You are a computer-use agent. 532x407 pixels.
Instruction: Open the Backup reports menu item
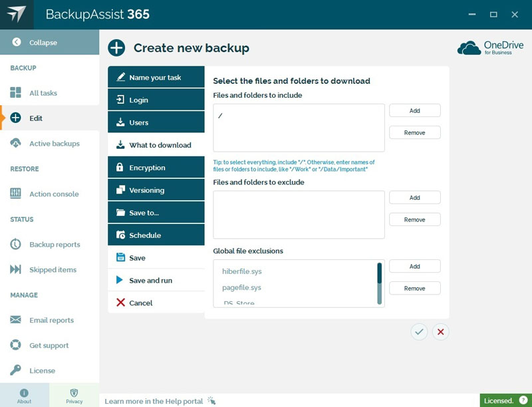click(x=49, y=244)
